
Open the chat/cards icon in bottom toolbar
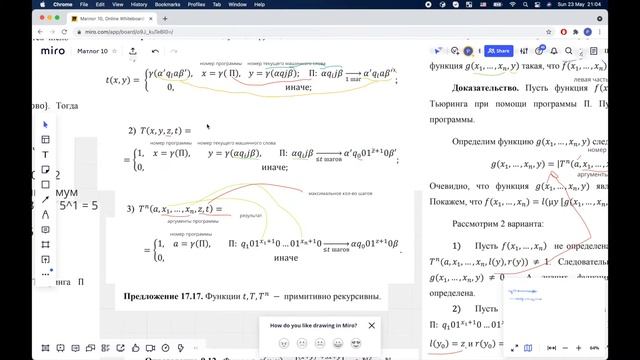pos(90,348)
